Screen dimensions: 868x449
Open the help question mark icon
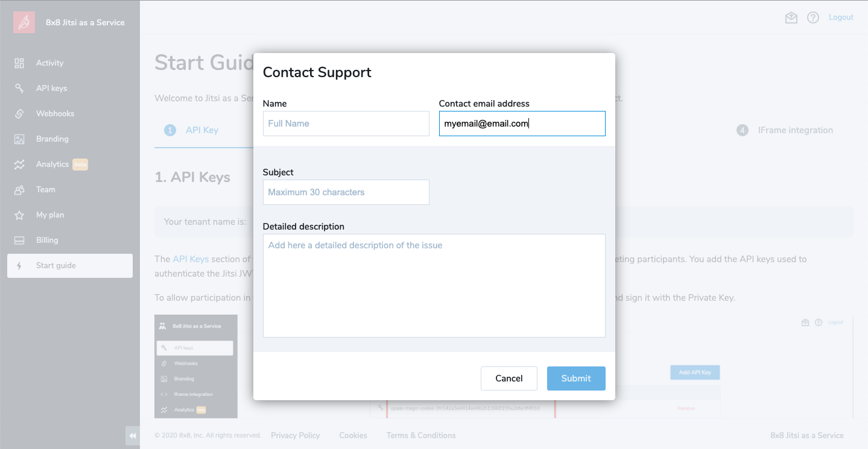[813, 18]
